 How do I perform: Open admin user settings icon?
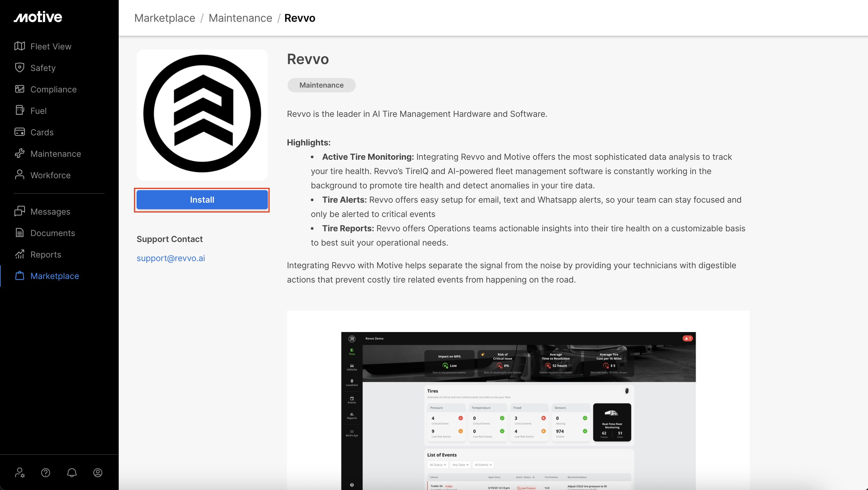(20, 473)
